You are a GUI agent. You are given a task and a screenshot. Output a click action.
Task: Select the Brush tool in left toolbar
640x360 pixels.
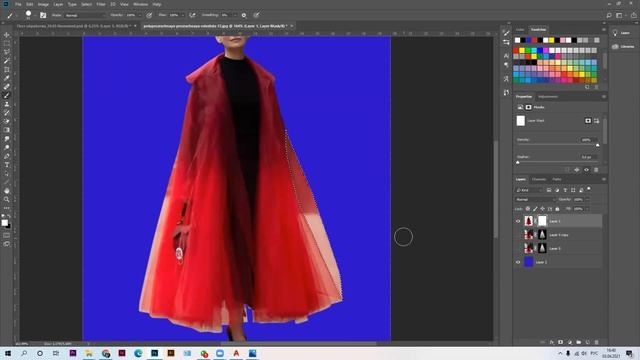(7, 96)
